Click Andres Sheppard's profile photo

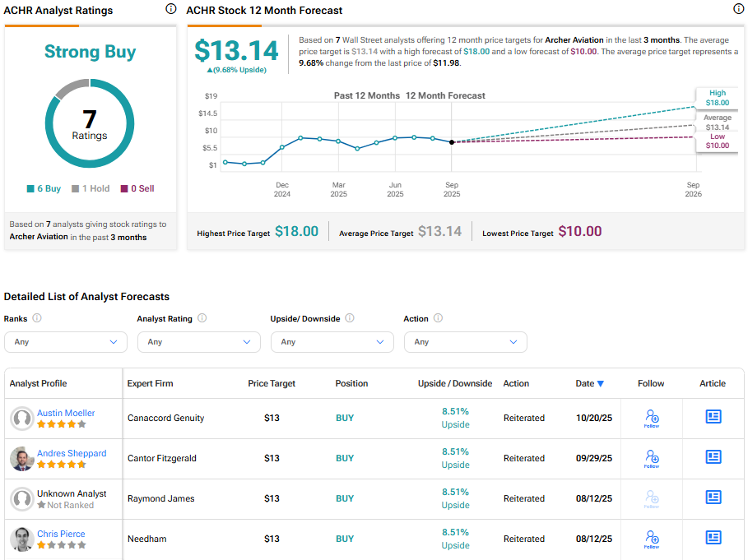point(21,459)
